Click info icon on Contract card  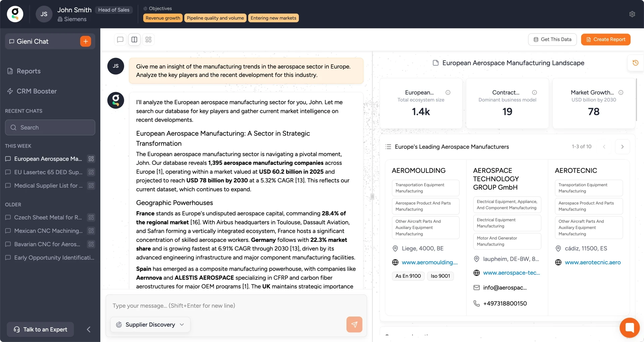[534, 92]
